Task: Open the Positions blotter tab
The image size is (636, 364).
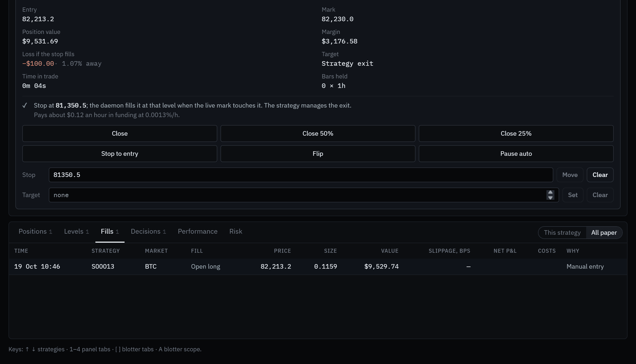Action: [x=35, y=232]
